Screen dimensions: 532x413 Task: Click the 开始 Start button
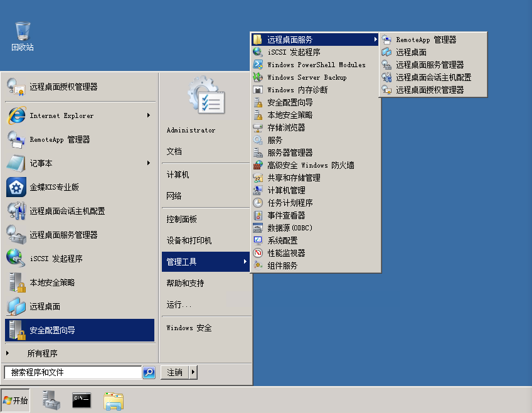pyautogui.click(x=15, y=400)
